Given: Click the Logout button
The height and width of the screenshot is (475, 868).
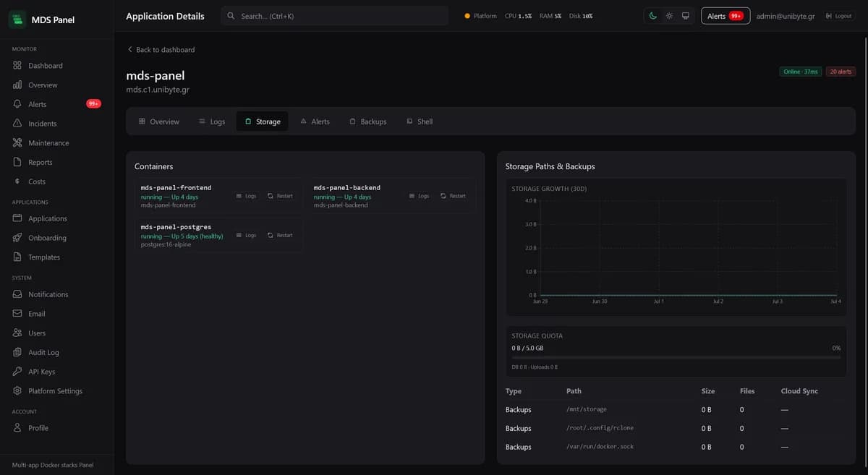Looking at the screenshot, I should coord(838,16).
